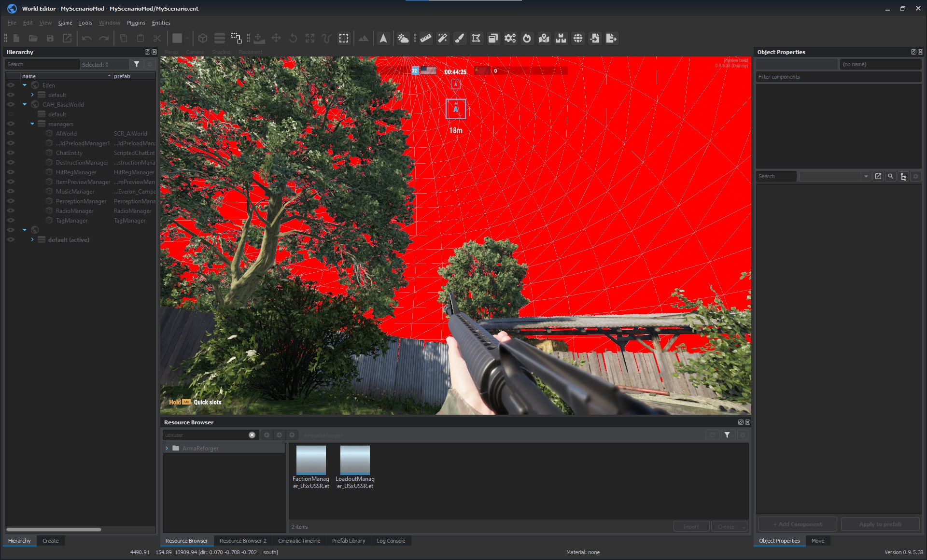Select the paintbrush tool icon
The width and height of the screenshot is (927, 560).
tap(459, 39)
